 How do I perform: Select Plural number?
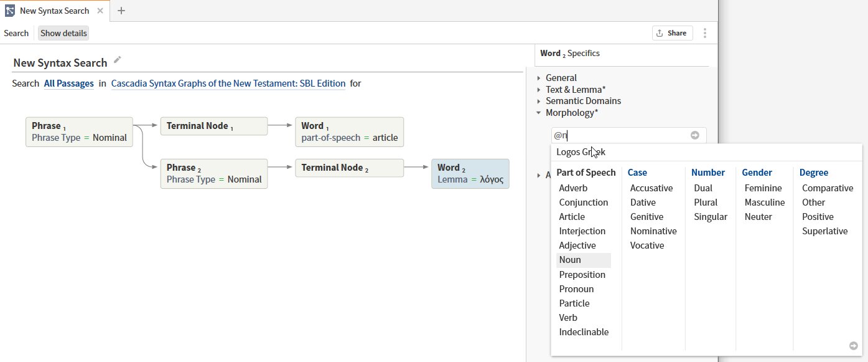[706, 202]
